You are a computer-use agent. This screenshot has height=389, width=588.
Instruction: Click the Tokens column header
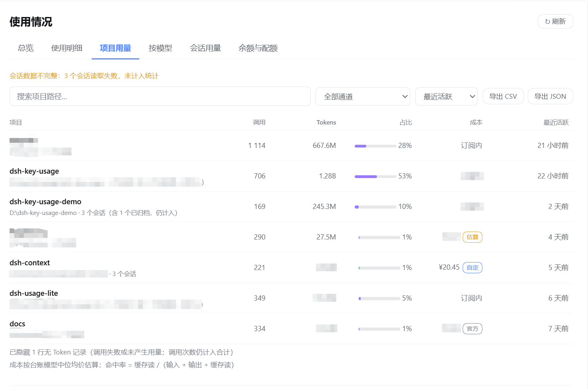[326, 123]
